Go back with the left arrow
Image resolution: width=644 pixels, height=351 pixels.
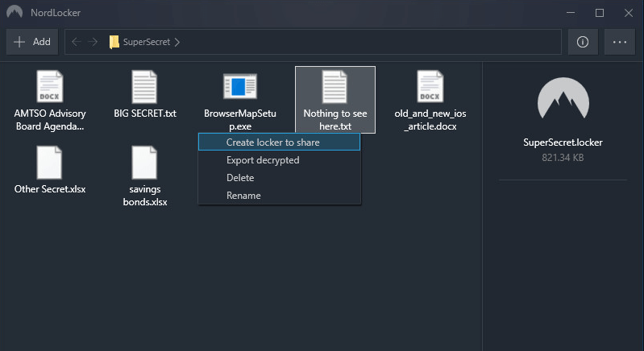[76, 42]
